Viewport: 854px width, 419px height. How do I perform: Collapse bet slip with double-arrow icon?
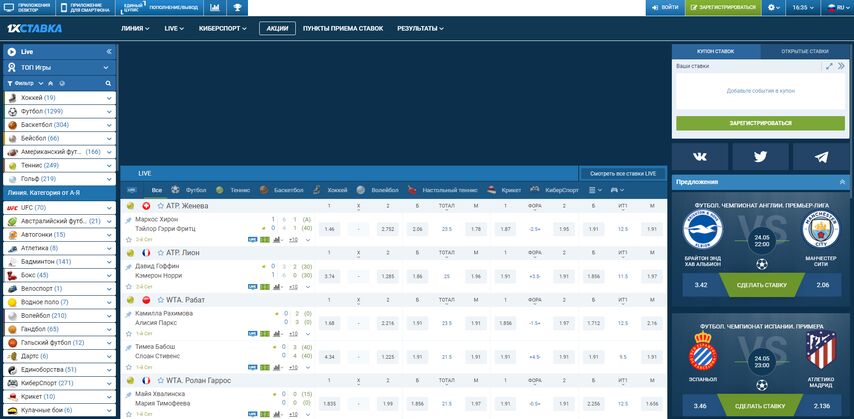coord(841,66)
